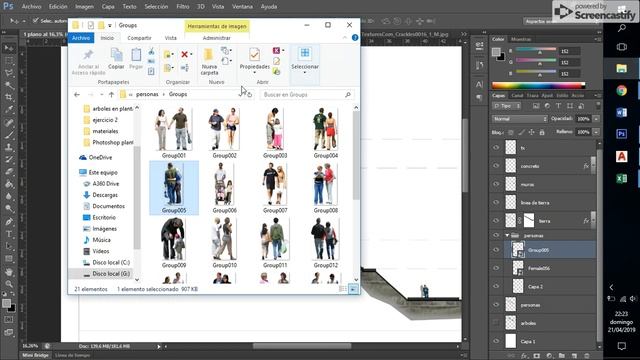Open the Opacidad dropdown arrow
The height and width of the screenshot is (360, 640).
(x=596, y=119)
